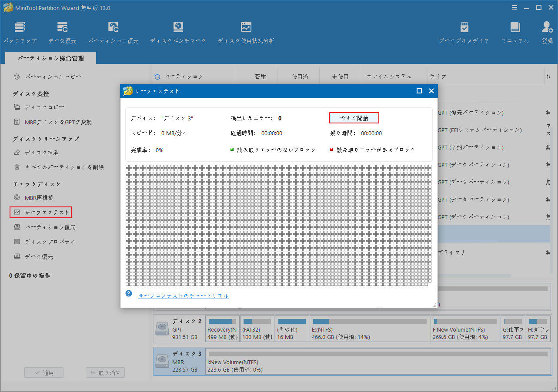Open ディスク使用状況分析 disk usage analysis
The image size is (558, 392).
coord(246,31)
